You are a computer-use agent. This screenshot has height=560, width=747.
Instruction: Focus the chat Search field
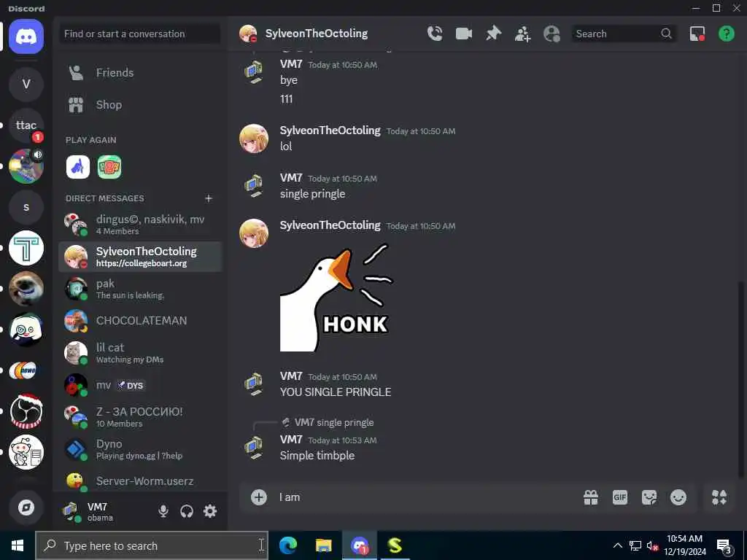pyautogui.click(x=623, y=34)
